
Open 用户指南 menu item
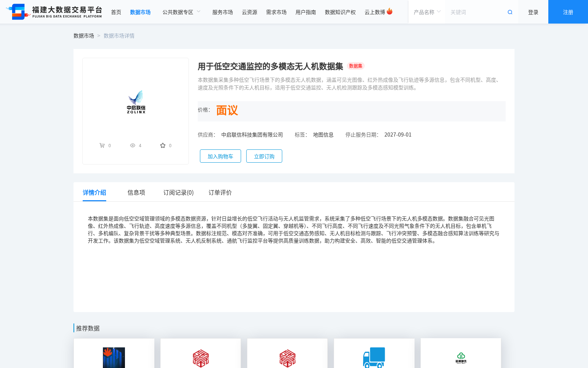coord(306,12)
